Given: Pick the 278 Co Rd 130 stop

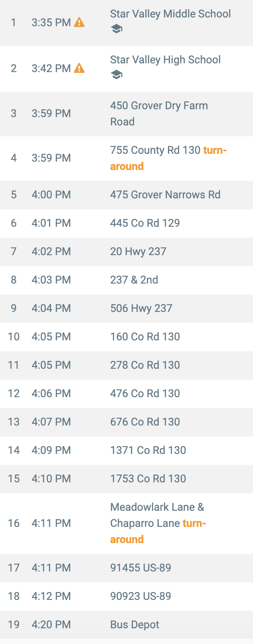Looking at the screenshot, I should [x=126, y=365].
